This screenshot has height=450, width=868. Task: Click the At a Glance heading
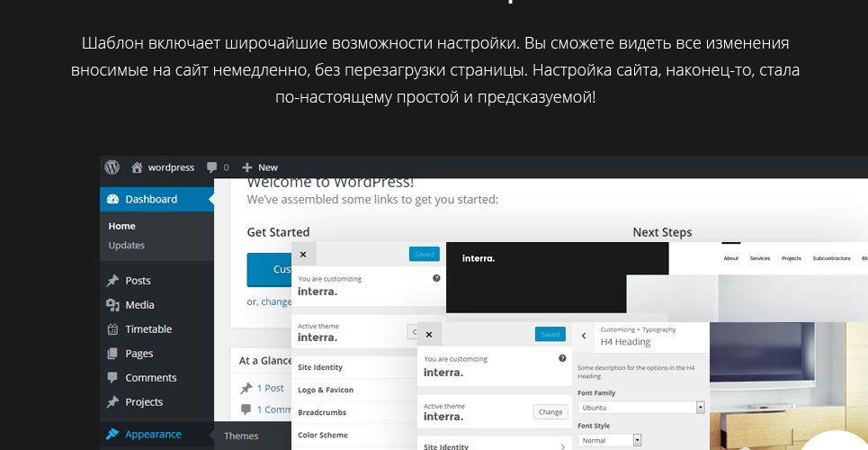pos(265,361)
